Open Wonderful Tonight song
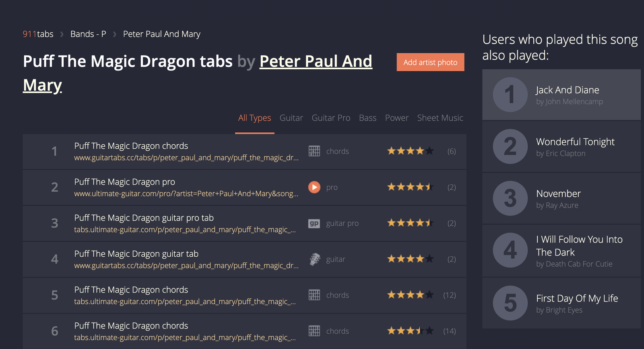The height and width of the screenshot is (349, 644). coord(575,142)
